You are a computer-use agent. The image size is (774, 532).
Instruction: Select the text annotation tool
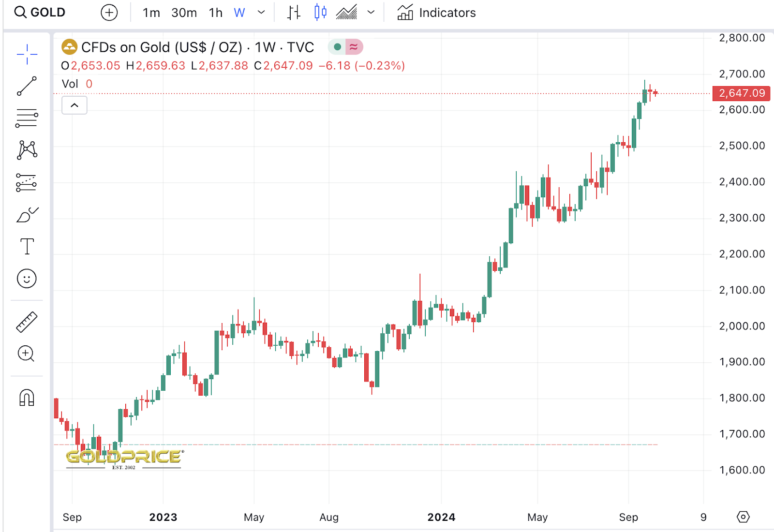[27, 246]
